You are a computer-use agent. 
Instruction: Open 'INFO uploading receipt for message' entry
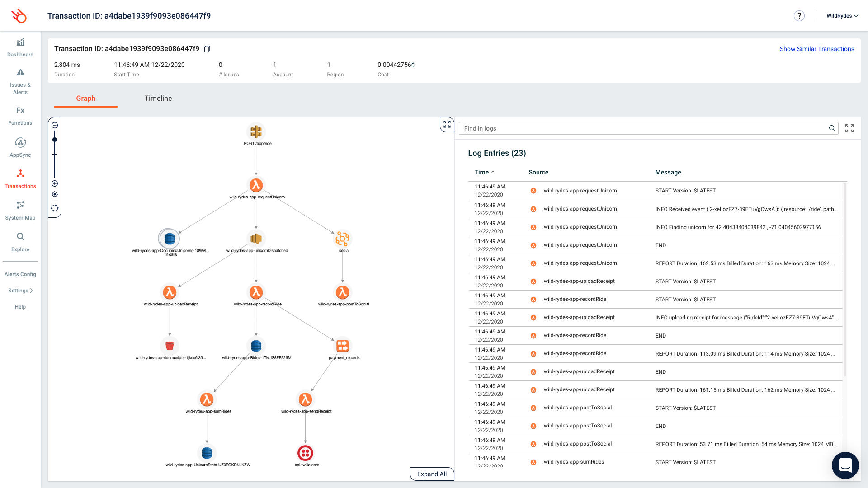coord(655,318)
